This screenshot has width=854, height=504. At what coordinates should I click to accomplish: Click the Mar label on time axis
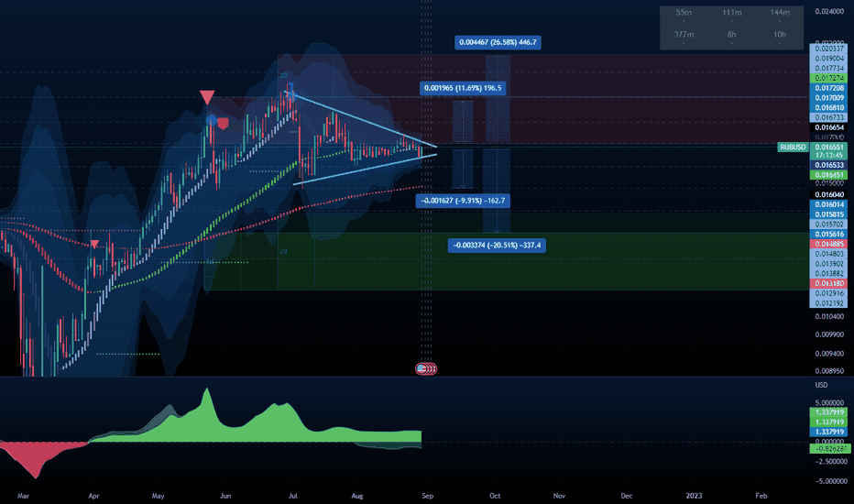(x=23, y=496)
